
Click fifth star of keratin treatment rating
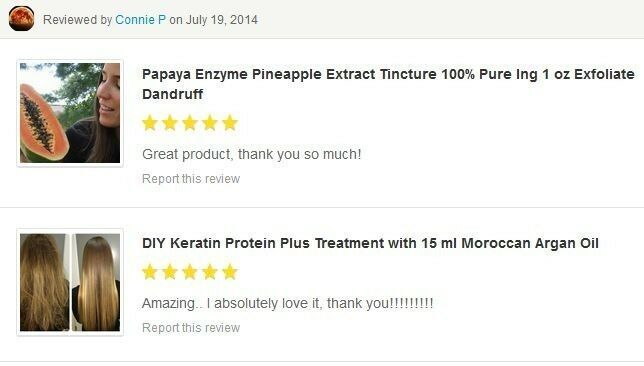pos(230,272)
